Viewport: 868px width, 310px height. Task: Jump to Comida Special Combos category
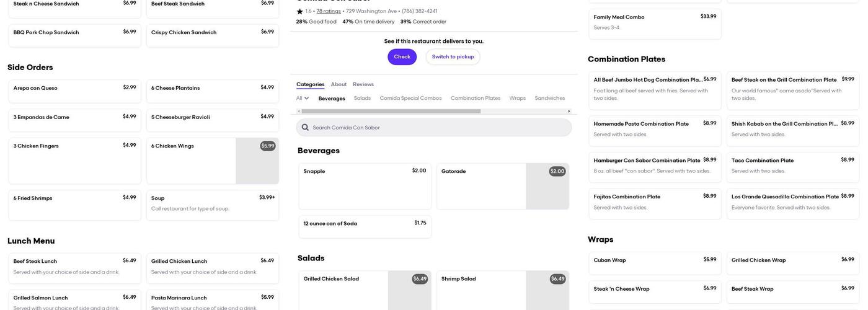410,99
